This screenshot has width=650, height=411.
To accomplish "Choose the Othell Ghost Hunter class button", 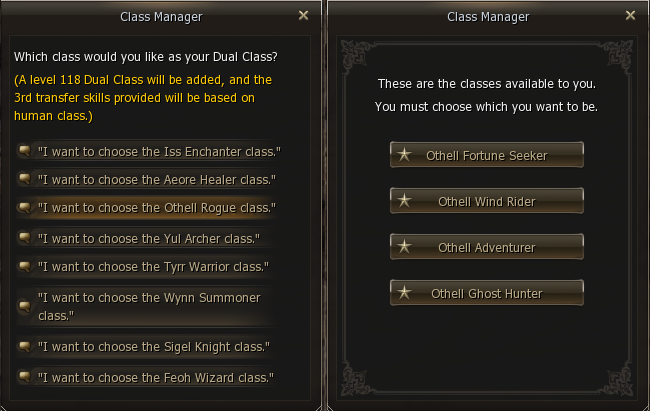I will 486,293.
